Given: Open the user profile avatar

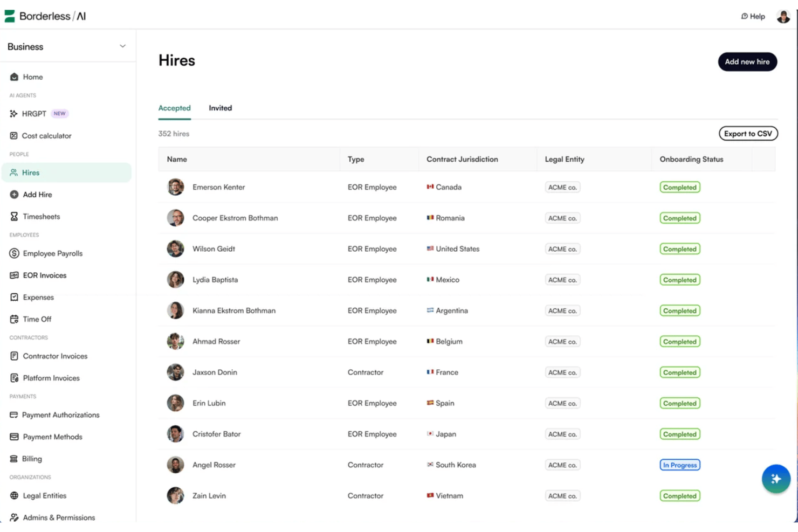Looking at the screenshot, I should tap(783, 16).
